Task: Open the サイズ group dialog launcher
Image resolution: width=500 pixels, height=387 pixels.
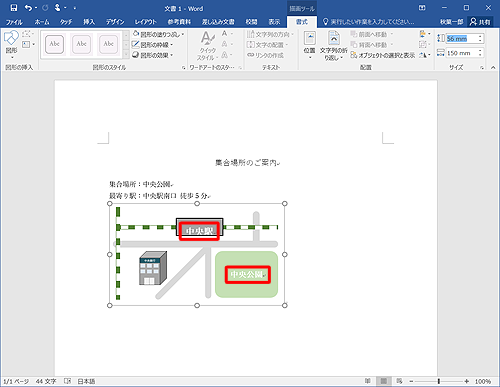Action: pyautogui.click(x=482, y=68)
